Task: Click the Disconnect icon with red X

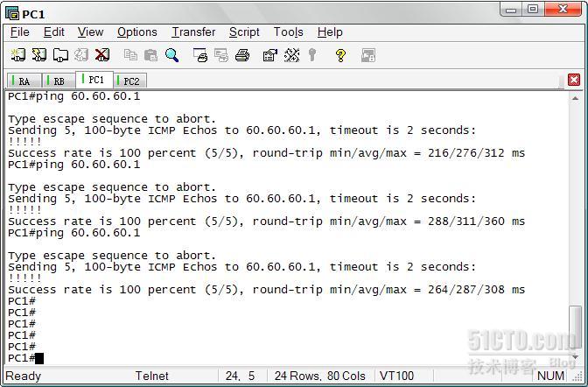Action: click(102, 55)
